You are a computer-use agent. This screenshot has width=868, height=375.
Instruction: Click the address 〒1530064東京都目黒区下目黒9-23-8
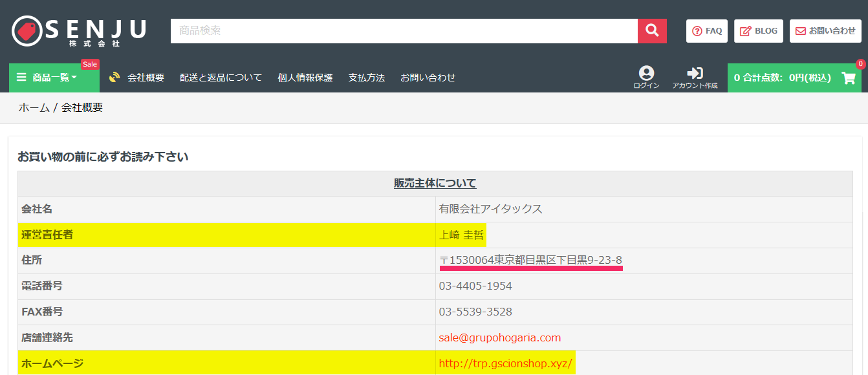point(530,260)
